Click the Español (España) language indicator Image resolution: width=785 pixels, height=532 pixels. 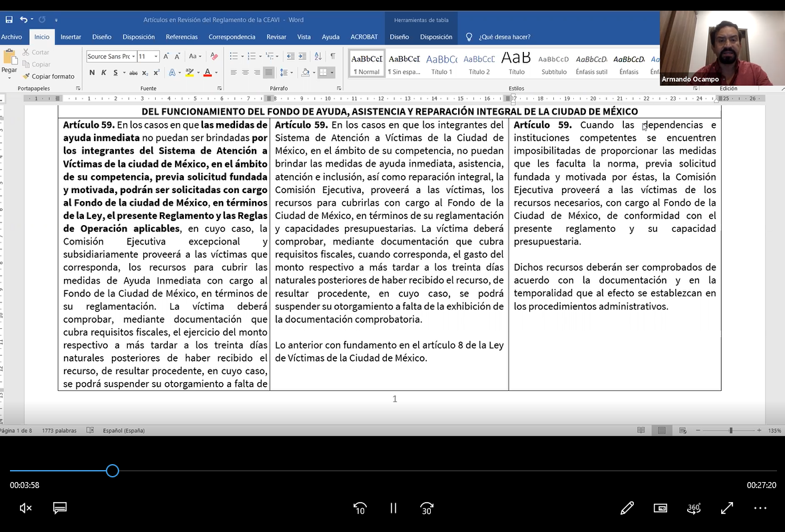124,430
